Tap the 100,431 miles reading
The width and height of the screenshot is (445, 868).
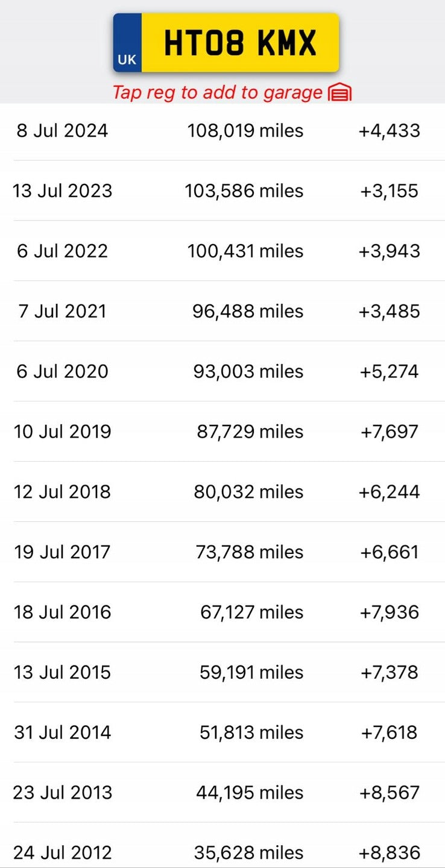pyautogui.click(x=245, y=251)
